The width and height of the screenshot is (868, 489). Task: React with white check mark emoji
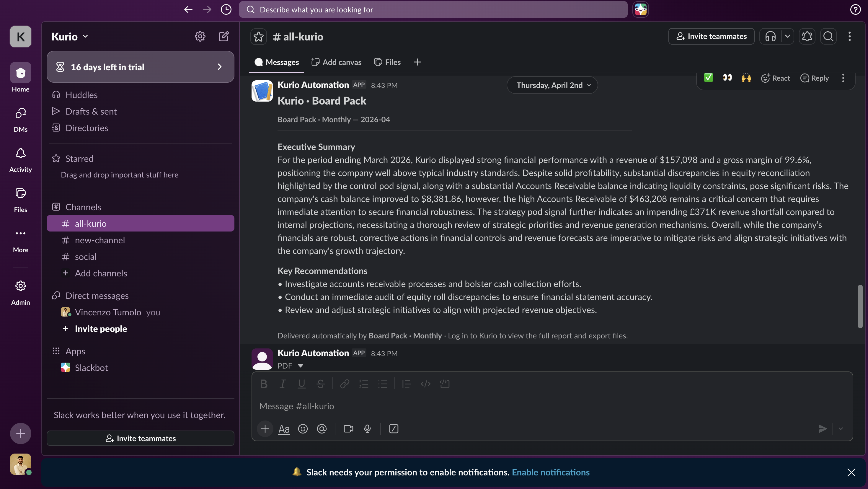(708, 78)
